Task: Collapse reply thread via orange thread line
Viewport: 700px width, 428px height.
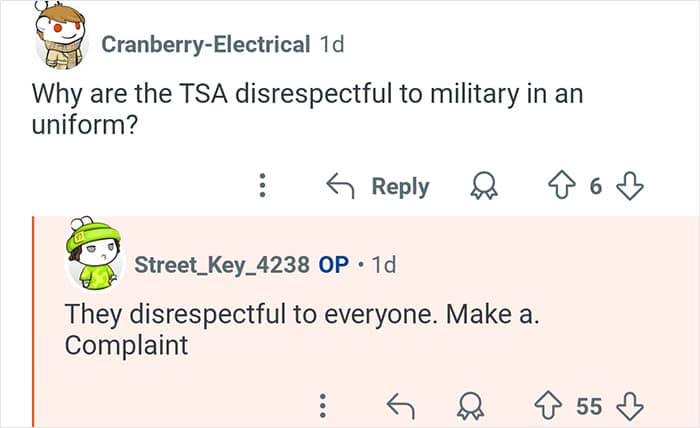Action: pos(33,320)
